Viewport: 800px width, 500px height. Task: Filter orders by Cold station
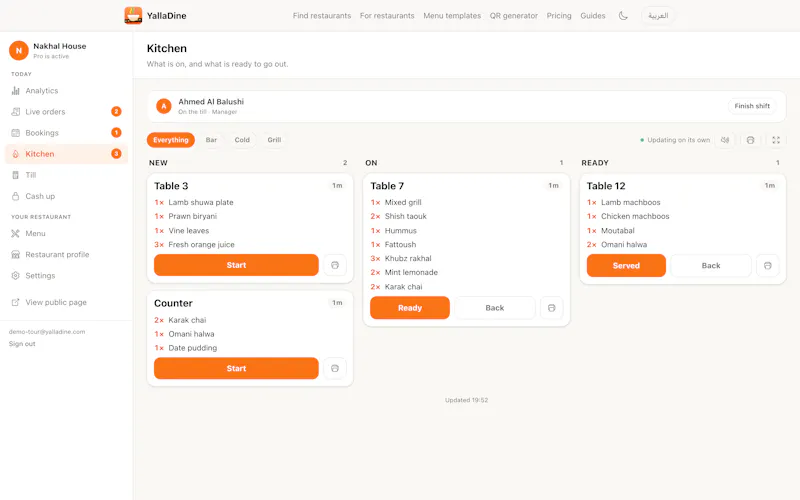[x=242, y=140]
